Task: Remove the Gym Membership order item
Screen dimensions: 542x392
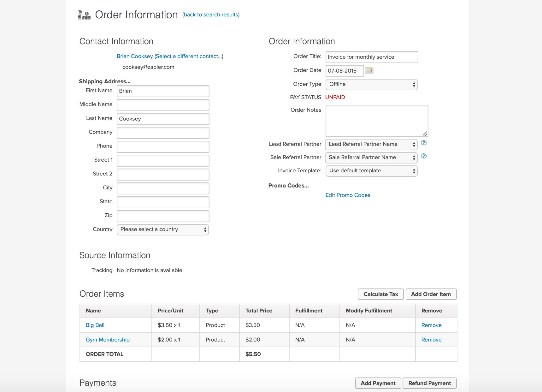Action: pos(431,340)
